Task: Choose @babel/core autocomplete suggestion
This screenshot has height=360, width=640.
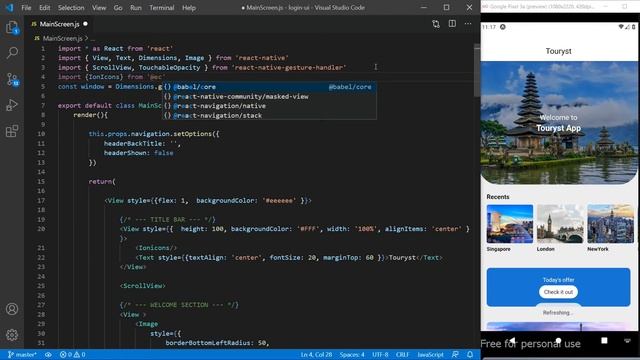Action: tap(269, 87)
